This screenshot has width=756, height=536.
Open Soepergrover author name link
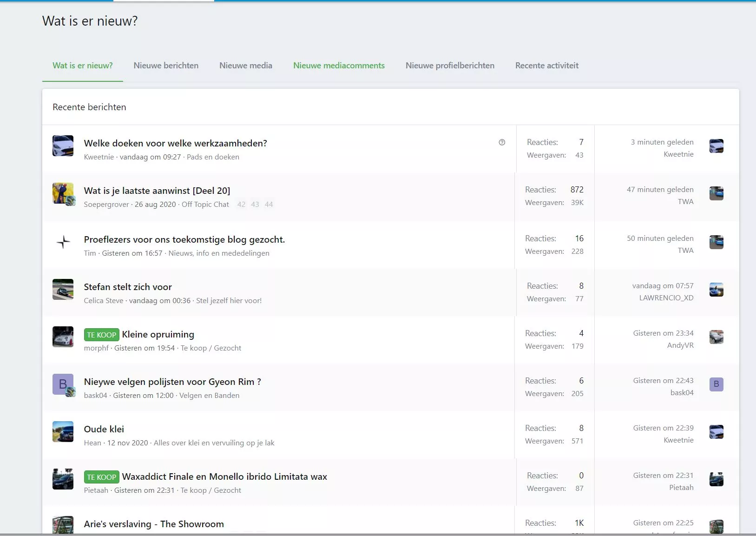pos(106,205)
